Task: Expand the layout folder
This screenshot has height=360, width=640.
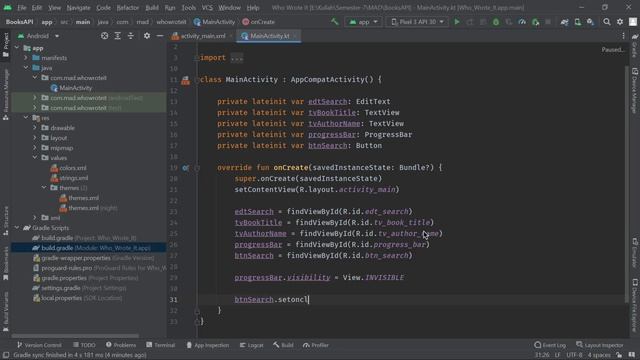Action: (x=35, y=138)
